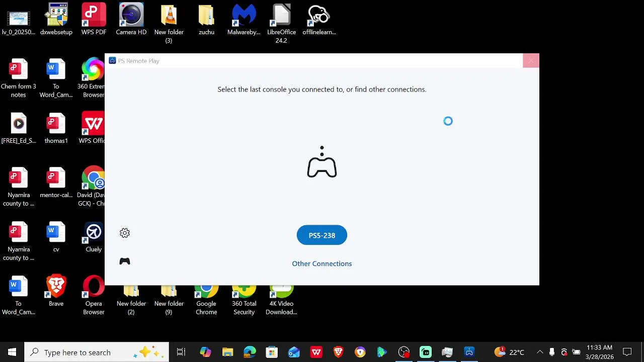Viewport: 644px width, 362px height.
Task: Open Brave browser from taskbar
Action: [x=338, y=352]
